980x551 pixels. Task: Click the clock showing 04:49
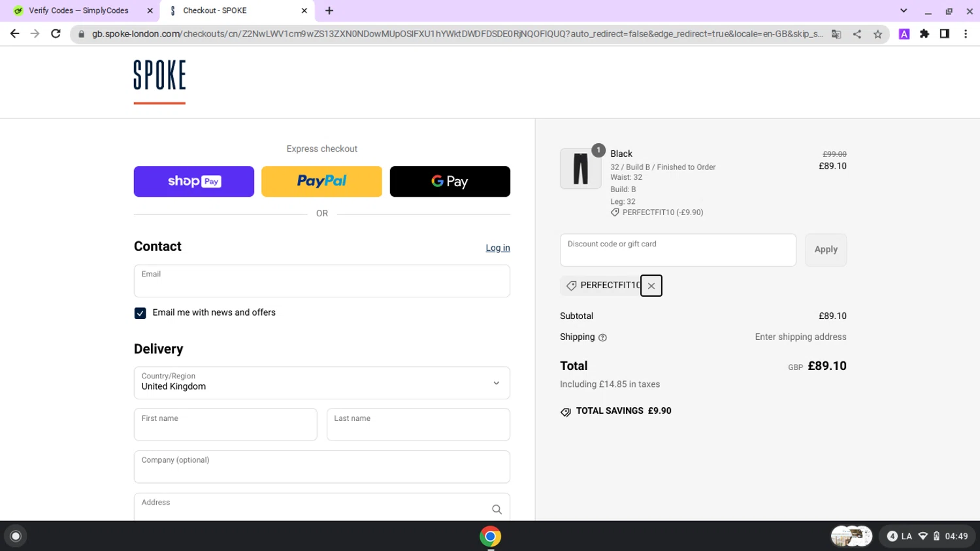point(956,537)
